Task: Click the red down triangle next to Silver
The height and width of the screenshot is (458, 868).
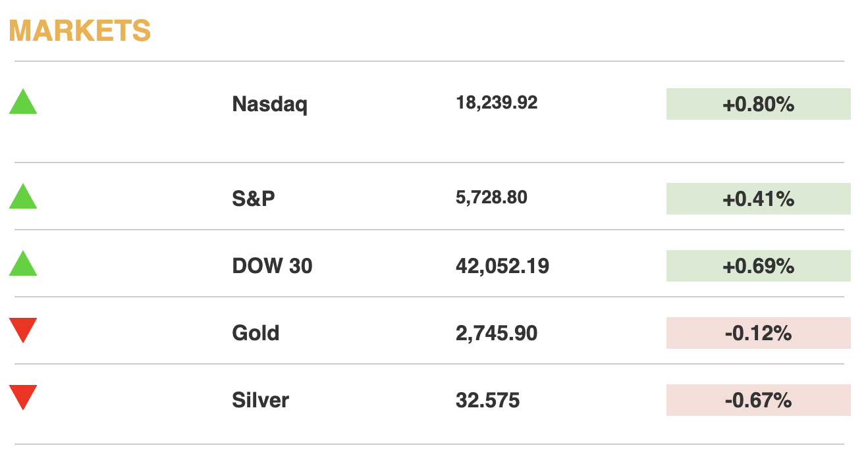Action: pos(23,396)
